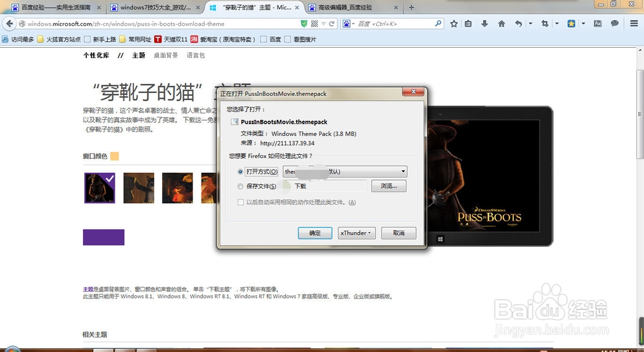Click the 取消 button in dialog
The width and height of the screenshot is (644, 352).
coord(399,233)
